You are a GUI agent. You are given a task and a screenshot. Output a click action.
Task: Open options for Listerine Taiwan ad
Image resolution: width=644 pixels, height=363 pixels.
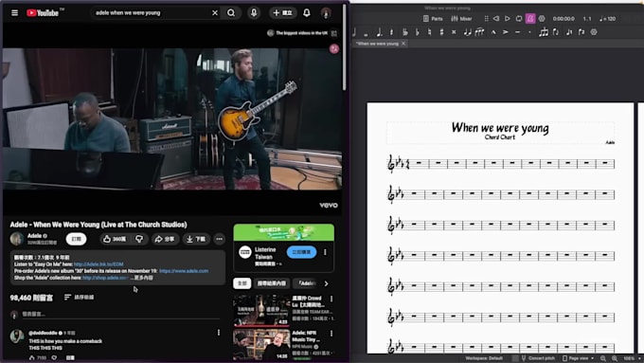(x=325, y=252)
